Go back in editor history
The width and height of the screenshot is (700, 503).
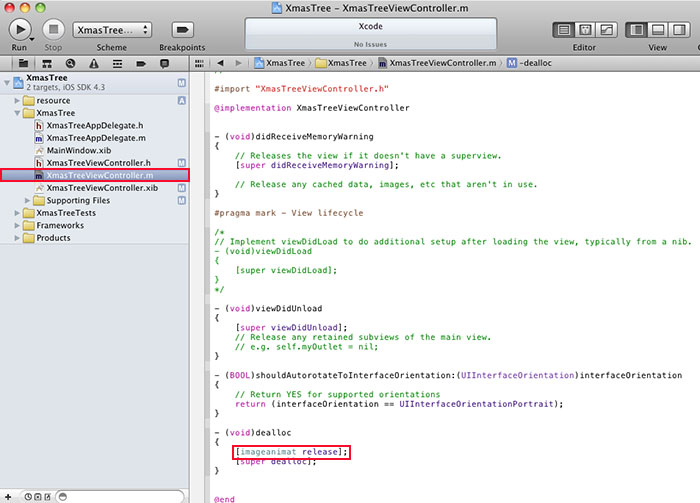pyautogui.click(x=220, y=63)
